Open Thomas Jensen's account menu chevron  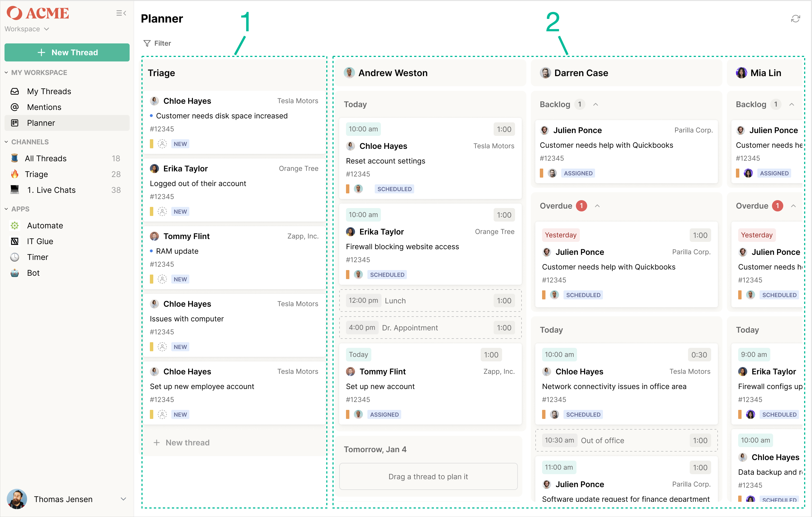point(123,499)
